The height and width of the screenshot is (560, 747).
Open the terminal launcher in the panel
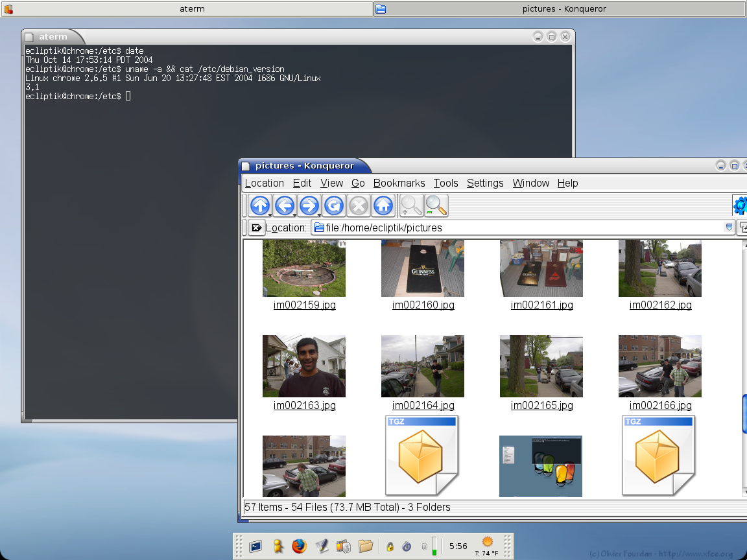click(255, 546)
